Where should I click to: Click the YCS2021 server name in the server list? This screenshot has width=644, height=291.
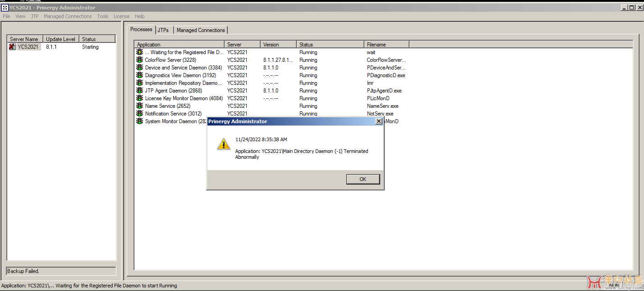coord(28,47)
